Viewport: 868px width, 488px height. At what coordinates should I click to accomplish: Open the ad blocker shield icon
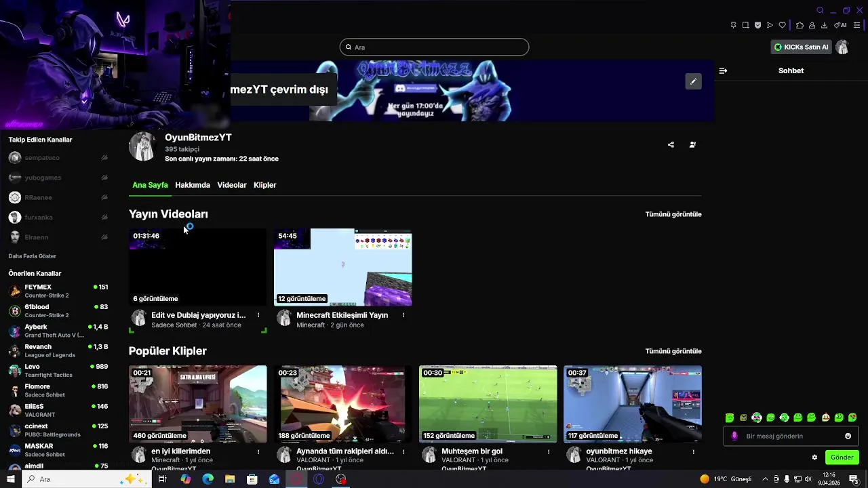pyautogui.click(x=757, y=25)
